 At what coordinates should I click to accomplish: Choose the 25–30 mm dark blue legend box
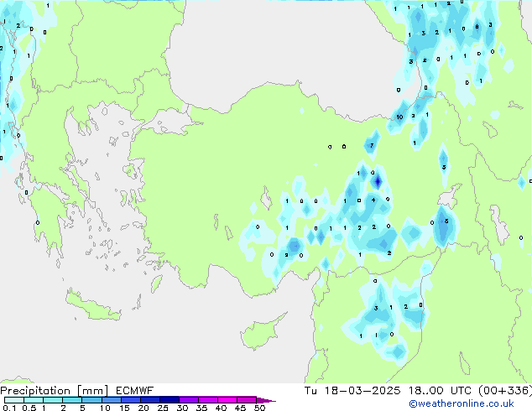point(169,400)
